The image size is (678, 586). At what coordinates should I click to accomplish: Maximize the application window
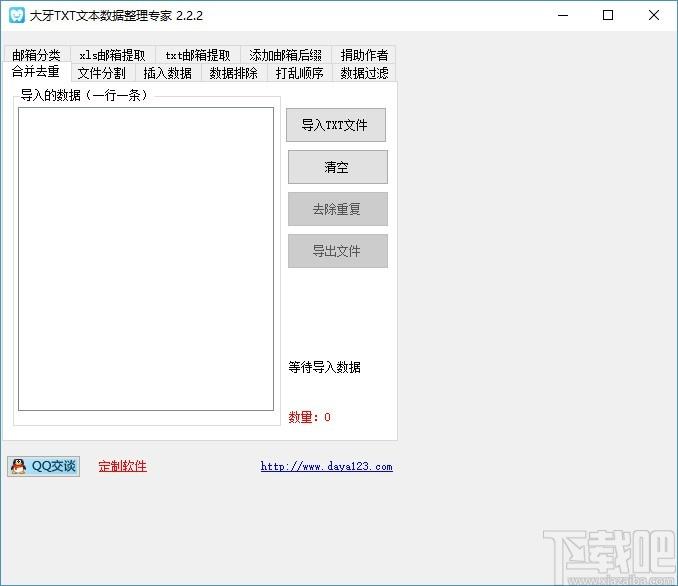point(608,15)
